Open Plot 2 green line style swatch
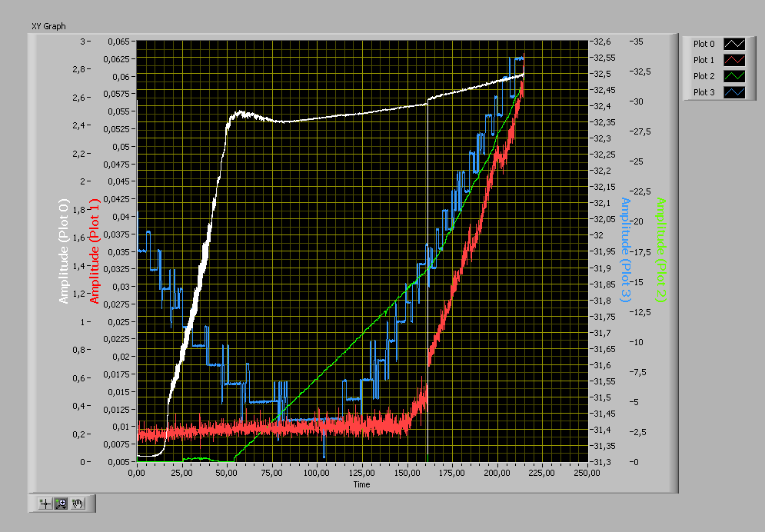Viewport: 765px width, 532px height. click(x=734, y=76)
